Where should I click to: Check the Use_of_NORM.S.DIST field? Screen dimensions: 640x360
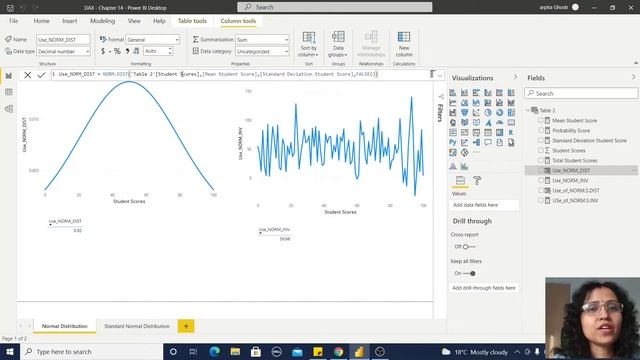541,190
